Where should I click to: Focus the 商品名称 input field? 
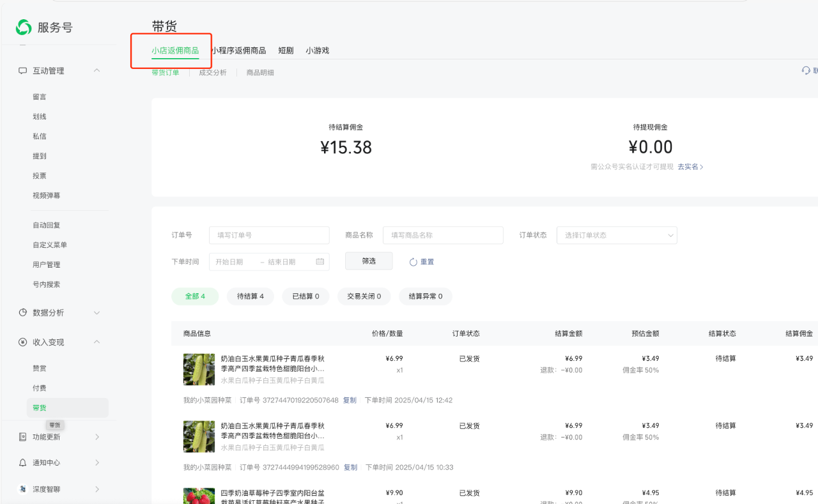click(x=443, y=235)
